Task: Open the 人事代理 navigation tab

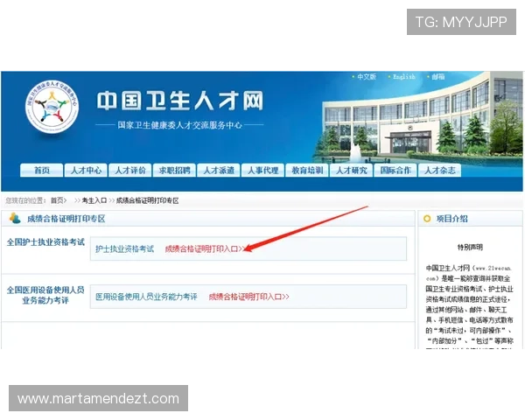Action: pos(262,171)
